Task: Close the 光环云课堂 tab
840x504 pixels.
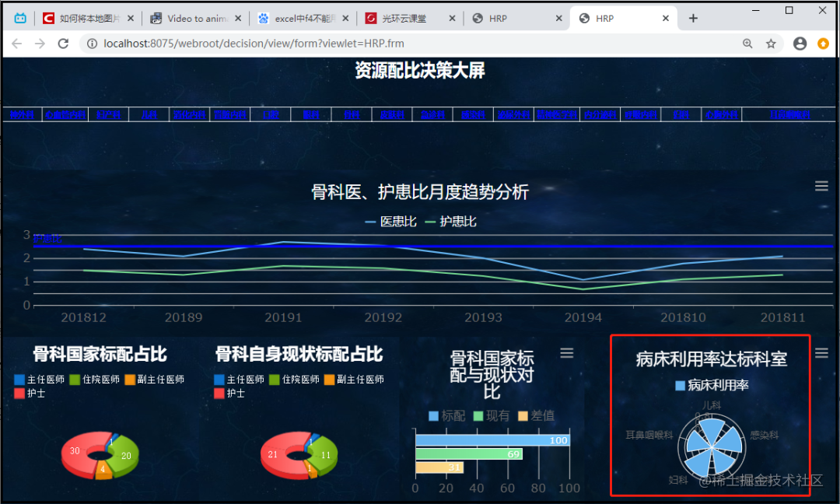Action: point(452,18)
